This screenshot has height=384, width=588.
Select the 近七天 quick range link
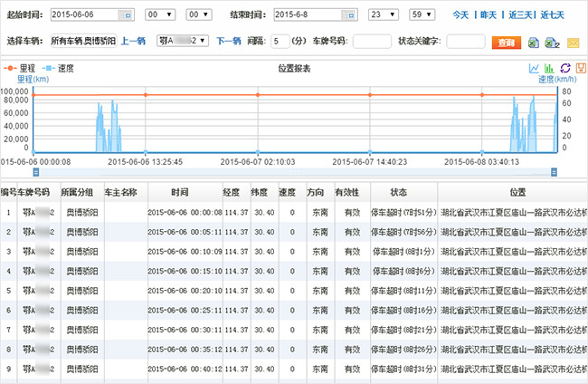(552, 15)
